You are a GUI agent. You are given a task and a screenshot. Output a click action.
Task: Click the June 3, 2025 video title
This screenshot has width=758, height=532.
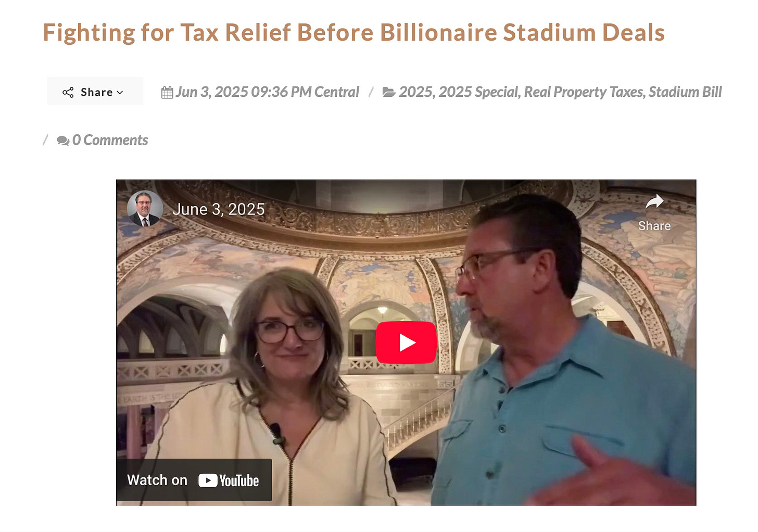click(219, 209)
